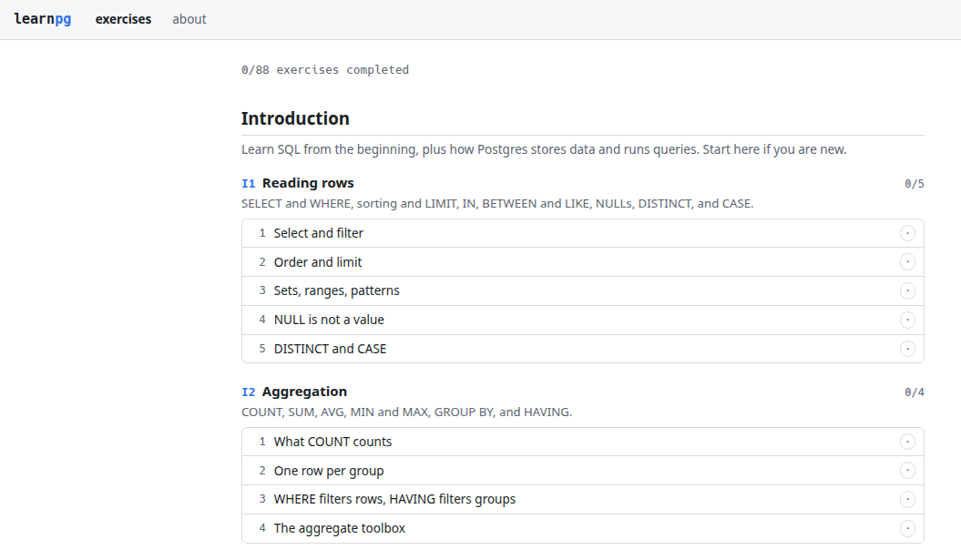Open exercise 'Sets, ranges, patterns'
961x560 pixels.
pyautogui.click(x=583, y=291)
